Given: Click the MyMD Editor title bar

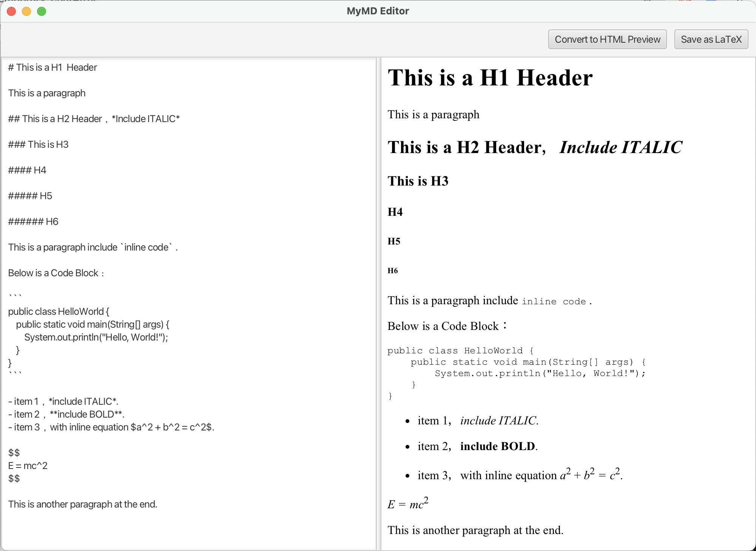Looking at the screenshot, I should coord(378,11).
